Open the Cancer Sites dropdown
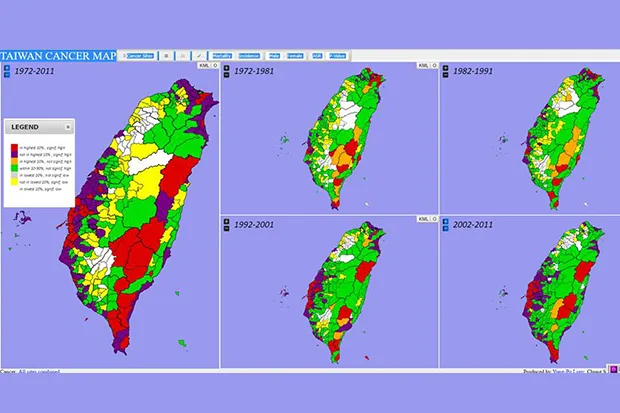The width and height of the screenshot is (620, 413). tap(138, 56)
